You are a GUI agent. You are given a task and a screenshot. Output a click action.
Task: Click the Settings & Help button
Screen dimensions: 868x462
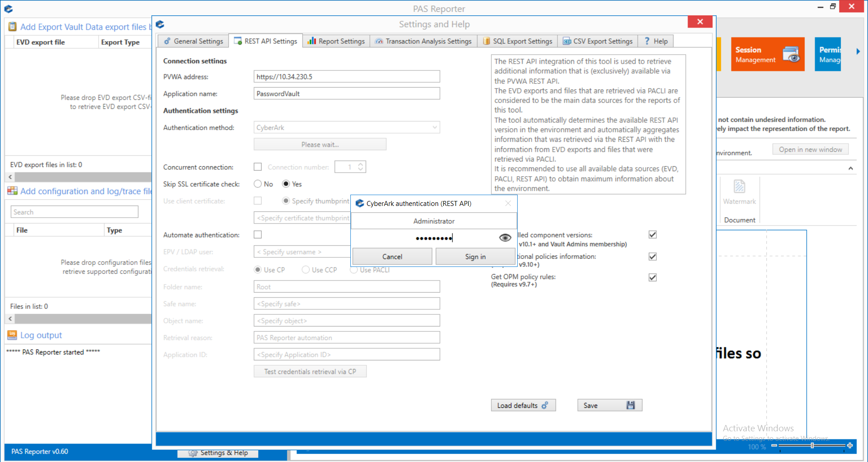218,453
